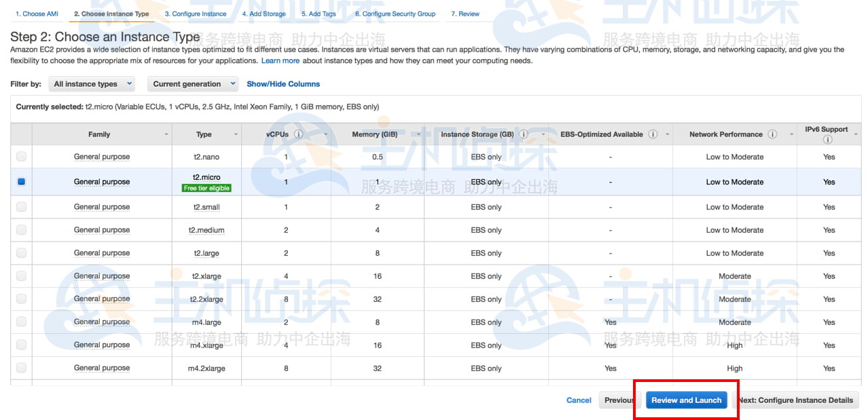Click the t2.large type cell
868x420 pixels.
[206, 253]
